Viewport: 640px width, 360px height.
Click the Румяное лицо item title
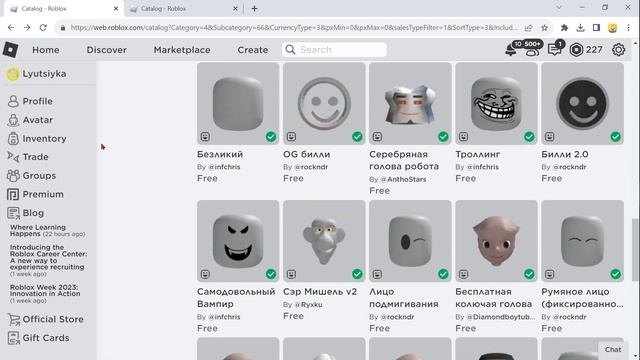pos(582,298)
